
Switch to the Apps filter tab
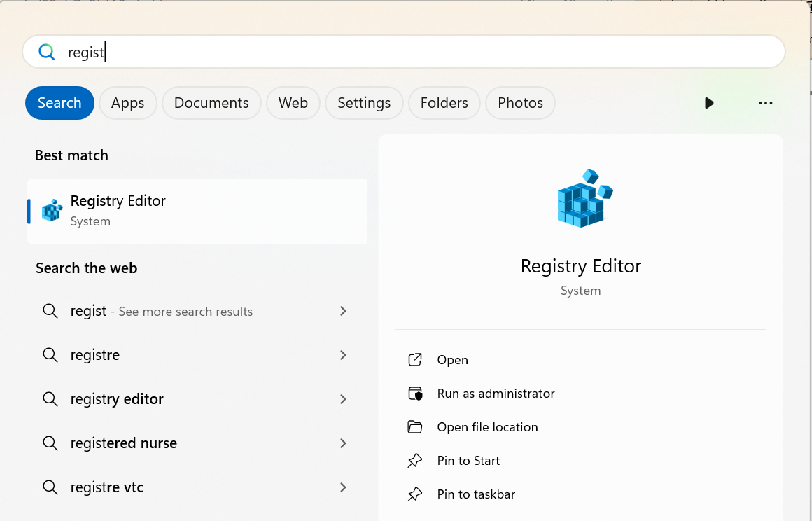127,103
